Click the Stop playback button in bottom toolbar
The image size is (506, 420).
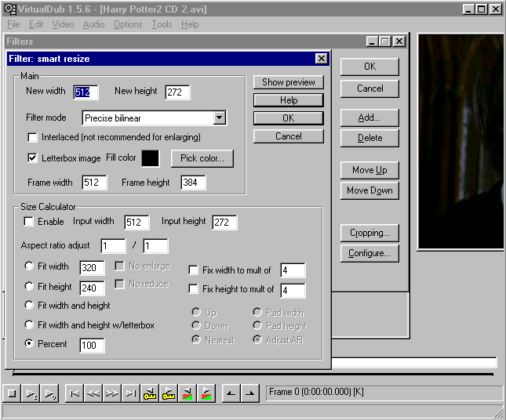point(13,393)
